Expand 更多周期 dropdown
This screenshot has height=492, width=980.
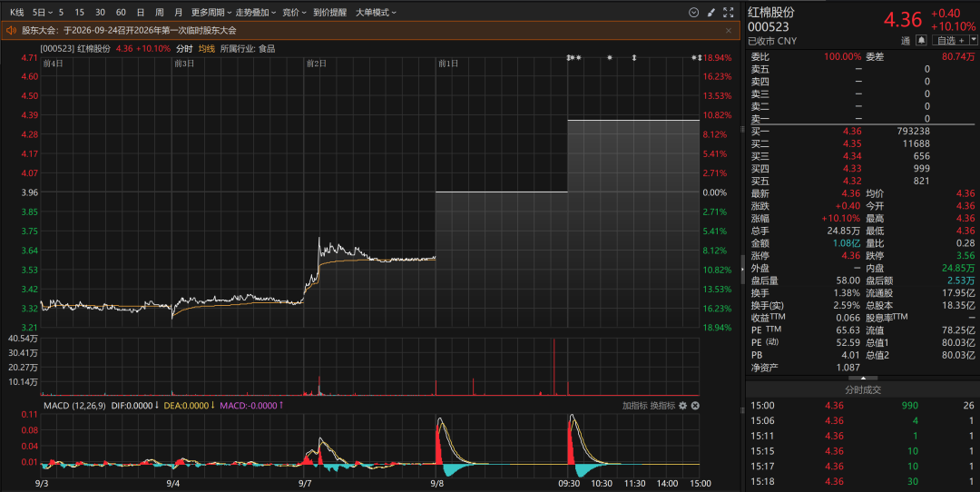coord(211,13)
